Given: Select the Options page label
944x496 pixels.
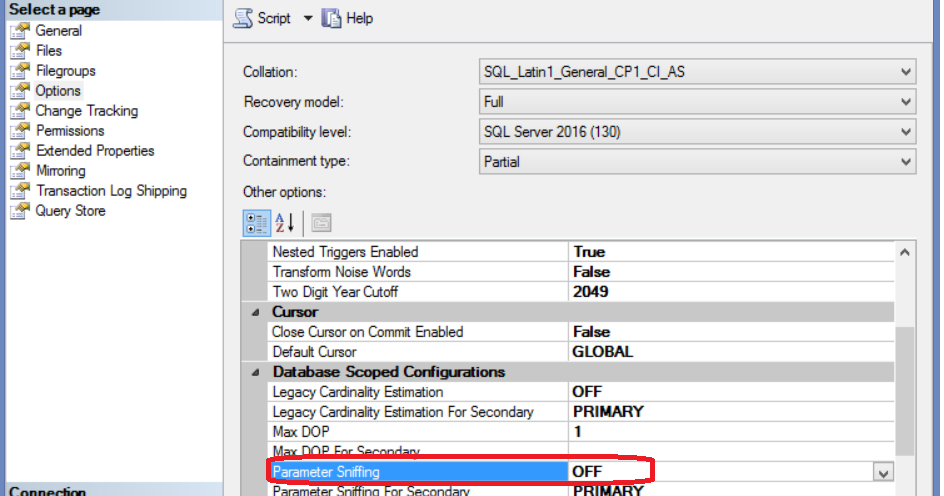Looking at the screenshot, I should [58, 91].
